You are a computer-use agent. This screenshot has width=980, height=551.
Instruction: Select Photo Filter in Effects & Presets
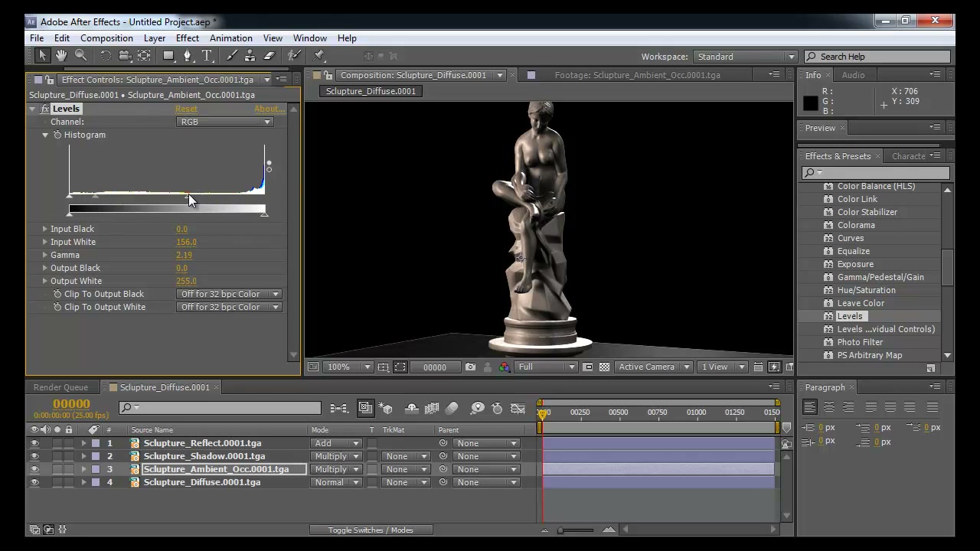pos(860,342)
